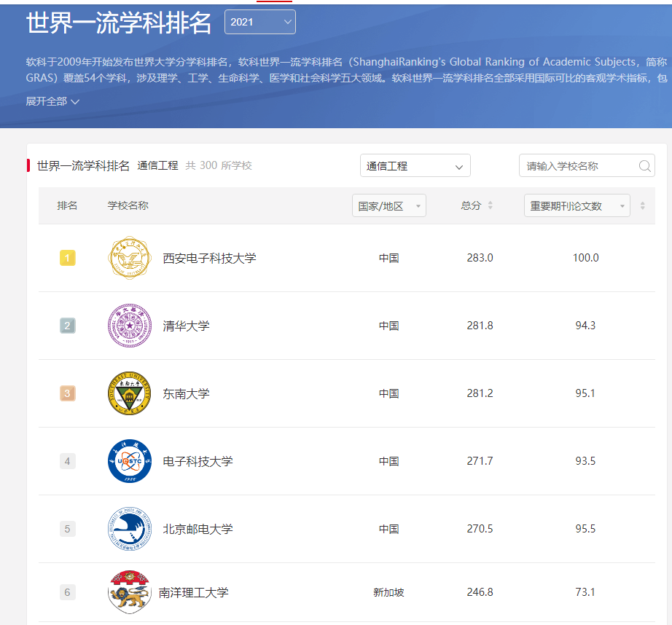Expand description with 展开全部
Image resolution: width=672 pixels, height=625 pixels.
coord(52,101)
